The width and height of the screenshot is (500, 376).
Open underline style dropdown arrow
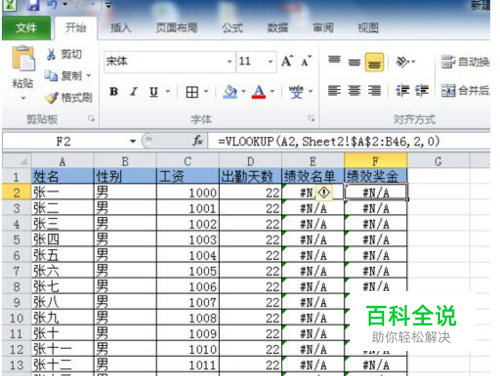pyautogui.click(x=168, y=91)
